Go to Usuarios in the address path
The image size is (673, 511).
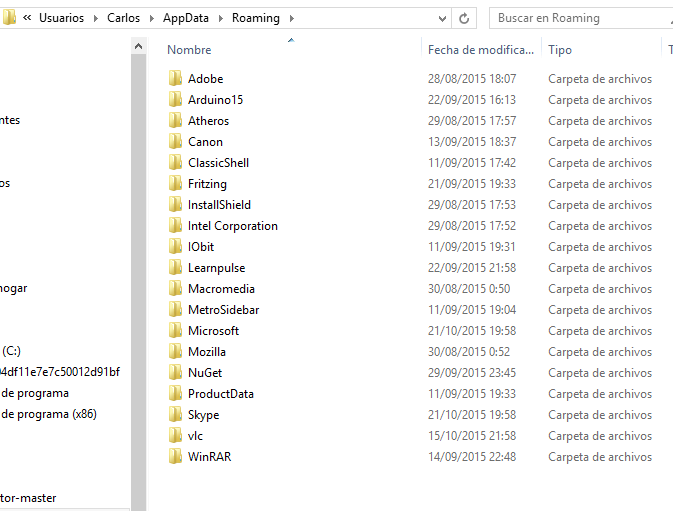(61, 18)
